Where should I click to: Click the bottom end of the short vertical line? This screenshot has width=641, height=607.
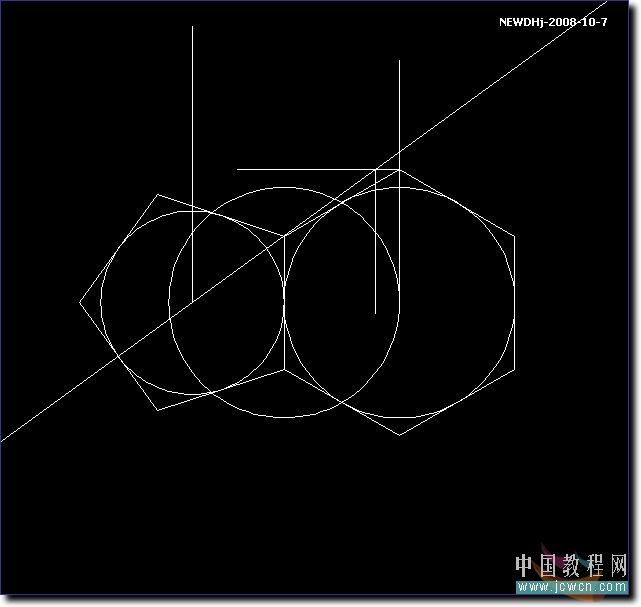375,313
